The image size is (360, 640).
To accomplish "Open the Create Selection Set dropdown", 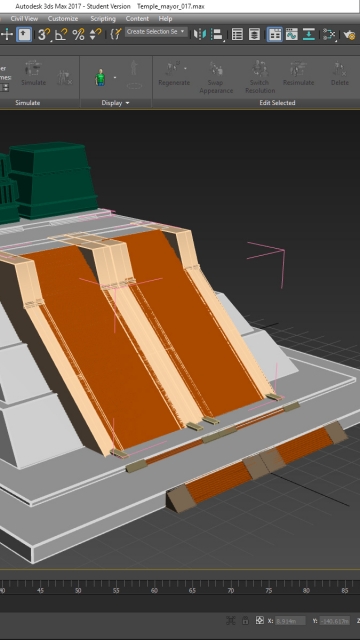I will point(156,32).
